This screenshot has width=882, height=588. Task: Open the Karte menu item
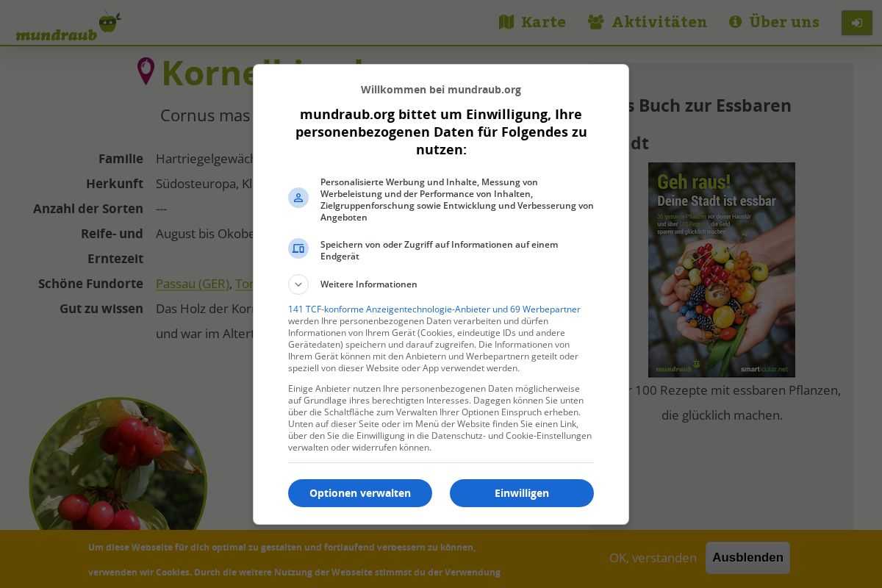click(533, 22)
